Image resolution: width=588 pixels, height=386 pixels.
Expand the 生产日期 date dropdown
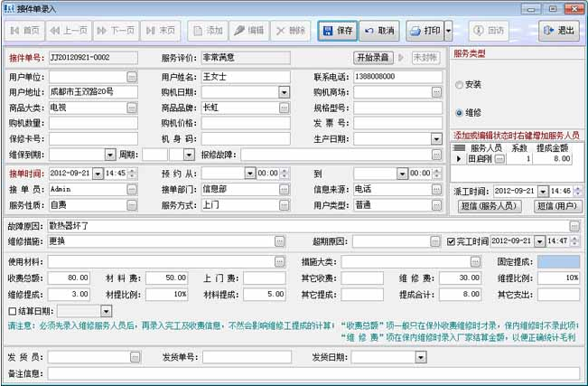436,139
